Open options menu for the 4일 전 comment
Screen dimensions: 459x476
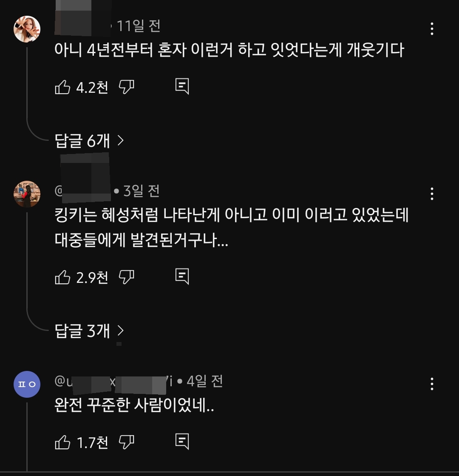coord(432,384)
